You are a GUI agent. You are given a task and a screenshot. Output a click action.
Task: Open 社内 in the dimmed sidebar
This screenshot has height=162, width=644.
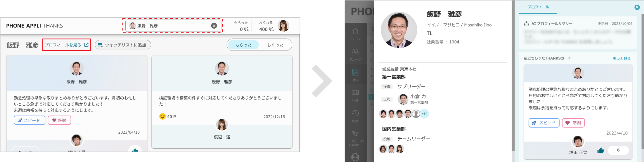point(355,75)
